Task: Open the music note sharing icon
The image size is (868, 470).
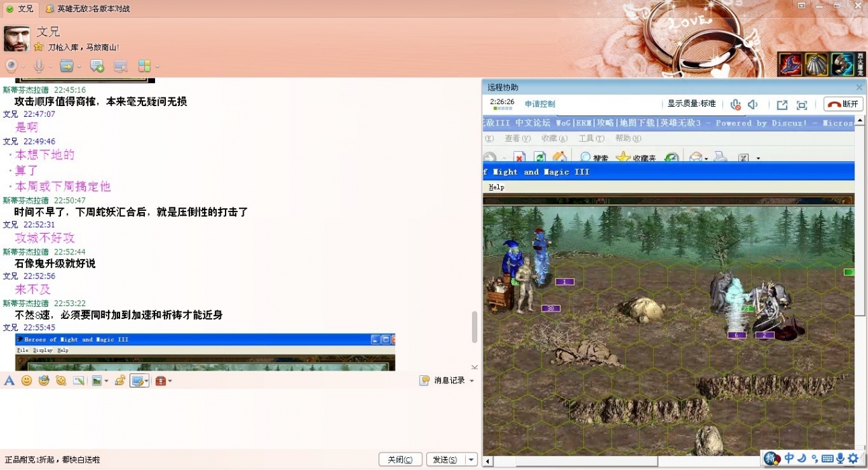Action: (120, 381)
